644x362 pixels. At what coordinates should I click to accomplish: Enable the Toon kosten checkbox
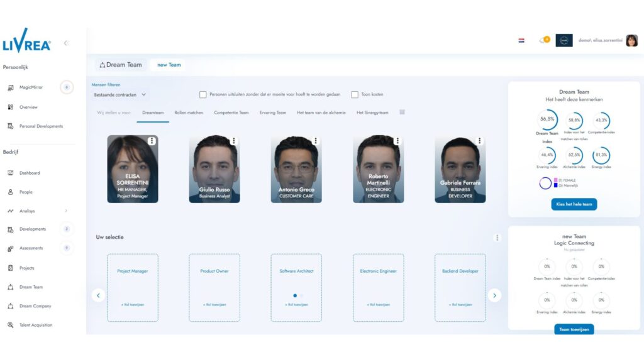pyautogui.click(x=355, y=94)
